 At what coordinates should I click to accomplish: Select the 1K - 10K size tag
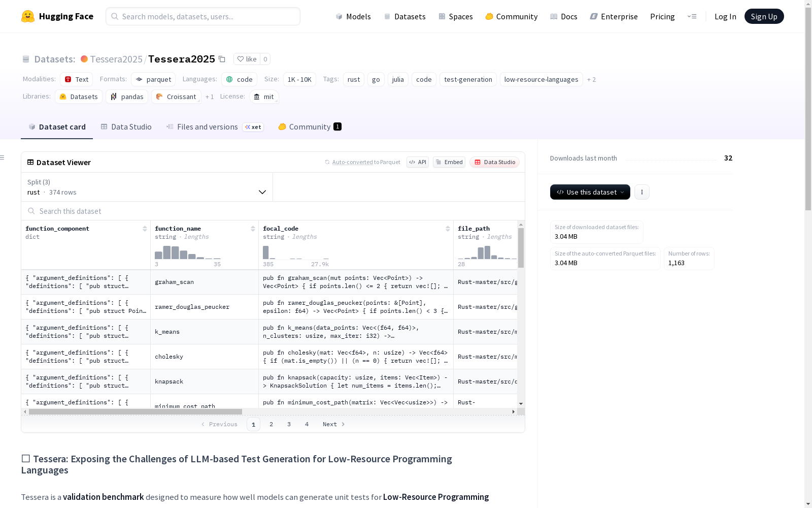(x=299, y=79)
